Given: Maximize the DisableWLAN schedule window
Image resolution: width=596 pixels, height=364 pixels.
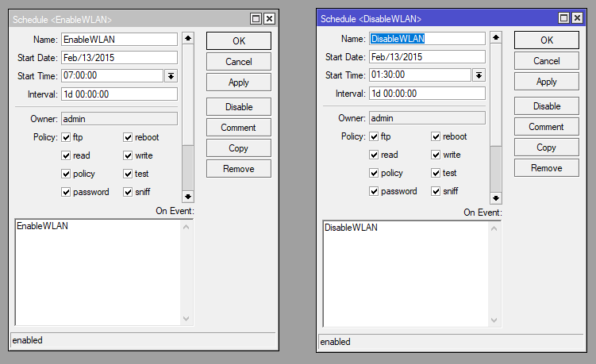Looking at the screenshot, I should click(564, 18).
